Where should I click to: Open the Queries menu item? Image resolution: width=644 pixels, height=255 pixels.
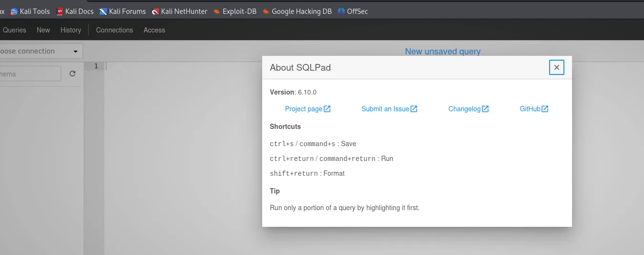14,30
